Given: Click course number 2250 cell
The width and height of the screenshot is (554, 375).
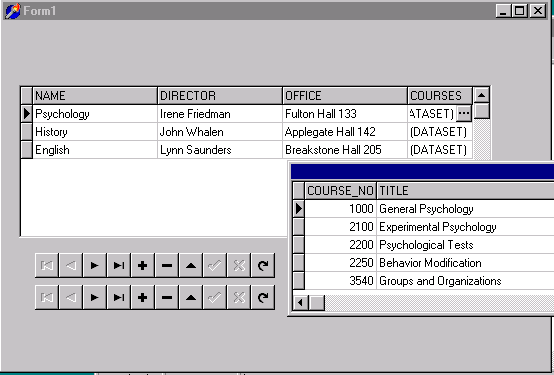Looking at the screenshot, I should tap(340, 263).
